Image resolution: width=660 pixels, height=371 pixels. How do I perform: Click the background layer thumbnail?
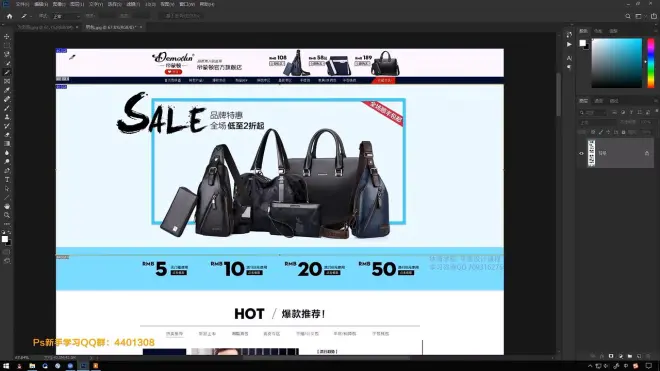(x=591, y=153)
